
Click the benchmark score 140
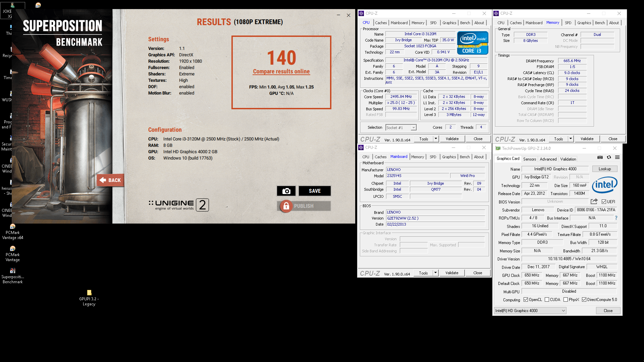tap(281, 58)
